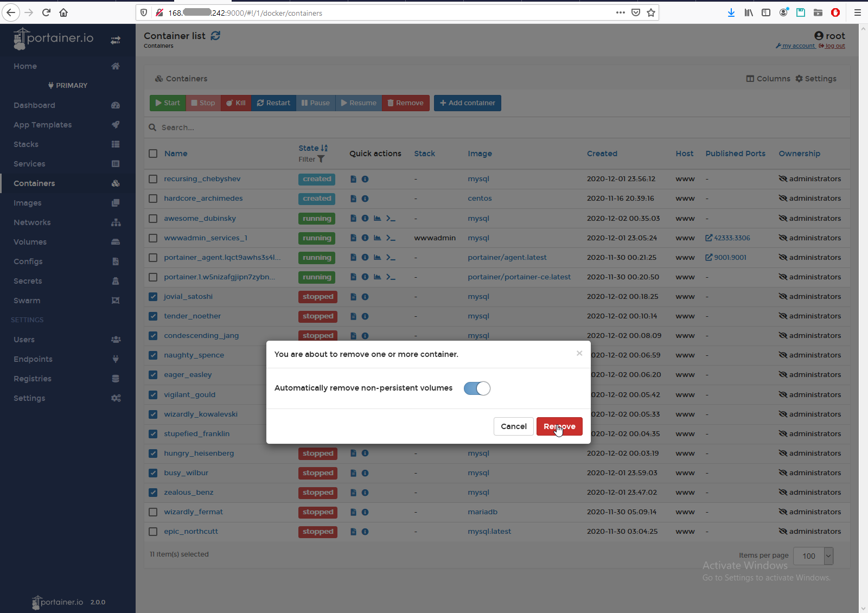Bookmark this page with star icon
The image size is (868, 613).
(x=651, y=12)
